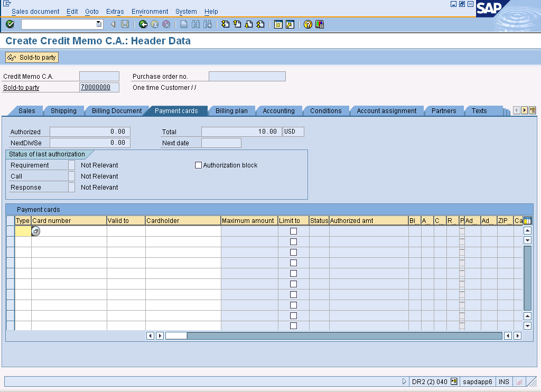
Task: Tick the Limit to checkbox in the first row
Action: [293, 231]
